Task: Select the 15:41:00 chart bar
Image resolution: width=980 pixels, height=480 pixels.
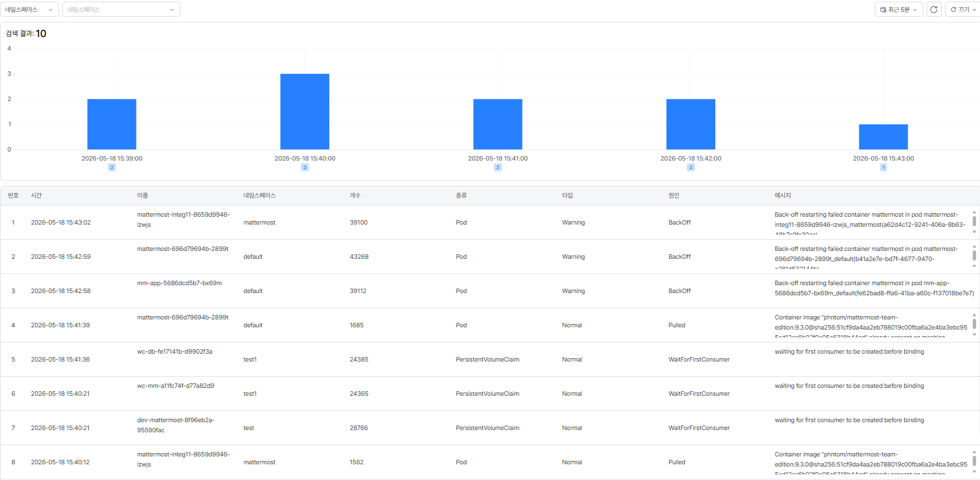Action: 498,124
